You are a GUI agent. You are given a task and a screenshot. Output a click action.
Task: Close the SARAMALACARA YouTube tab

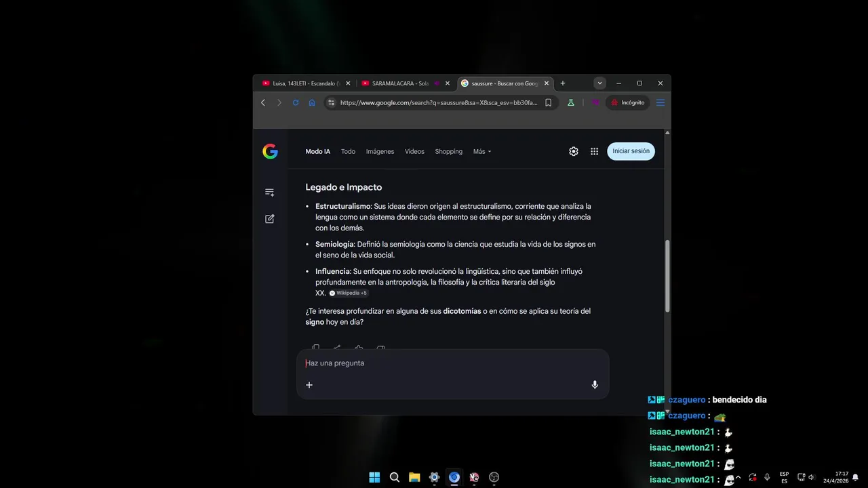448,83
